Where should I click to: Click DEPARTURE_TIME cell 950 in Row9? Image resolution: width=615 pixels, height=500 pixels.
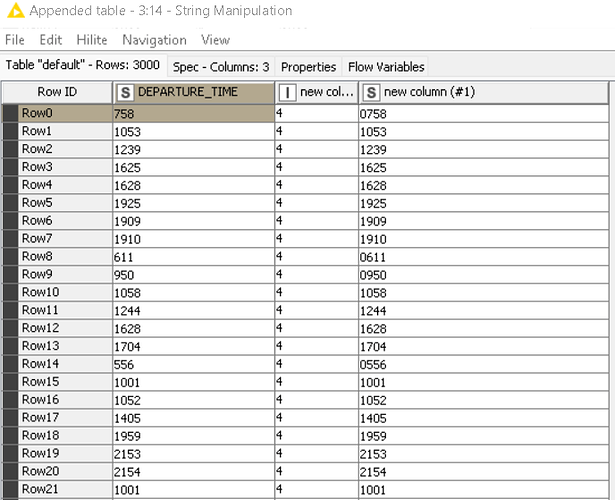coord(193,275)
